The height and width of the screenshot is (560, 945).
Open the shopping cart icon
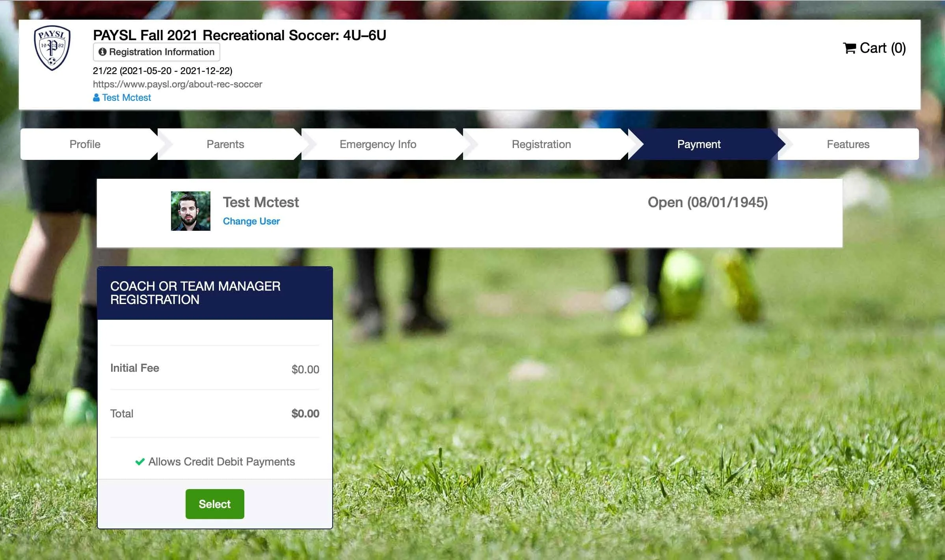[x=850, y=48]
